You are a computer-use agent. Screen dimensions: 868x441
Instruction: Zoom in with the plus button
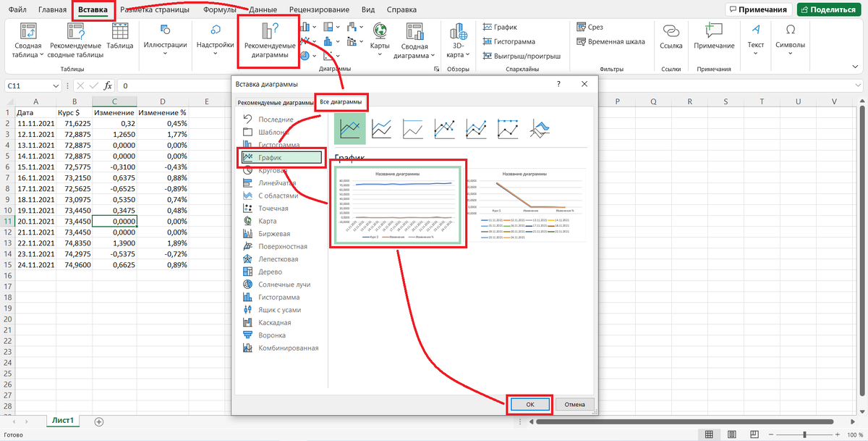(837, 435)
